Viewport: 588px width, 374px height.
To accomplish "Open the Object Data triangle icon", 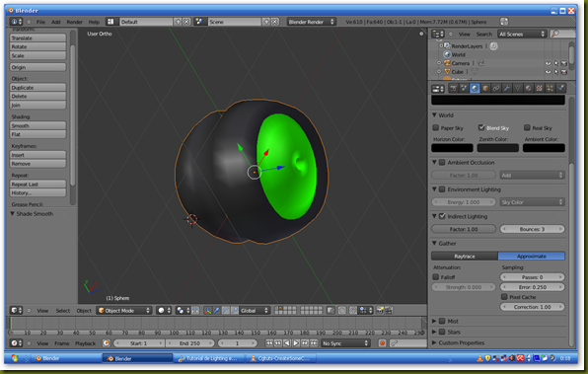I will (x=518, y=89).
